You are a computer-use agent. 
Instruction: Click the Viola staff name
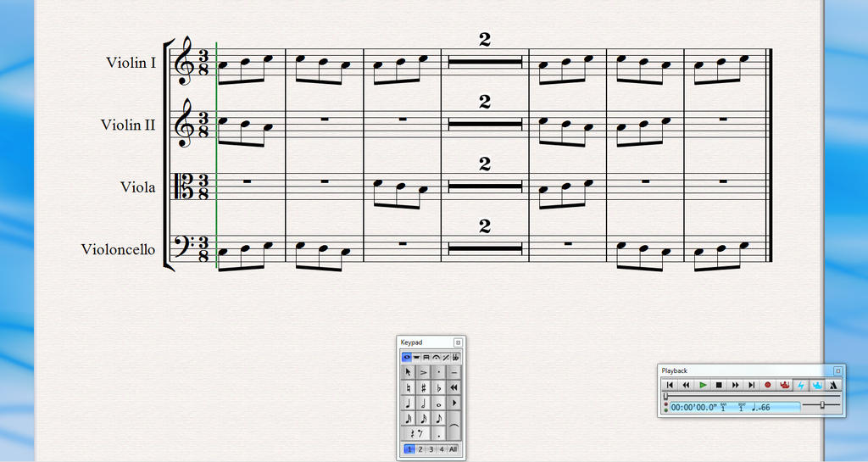(x=138, y=187)
